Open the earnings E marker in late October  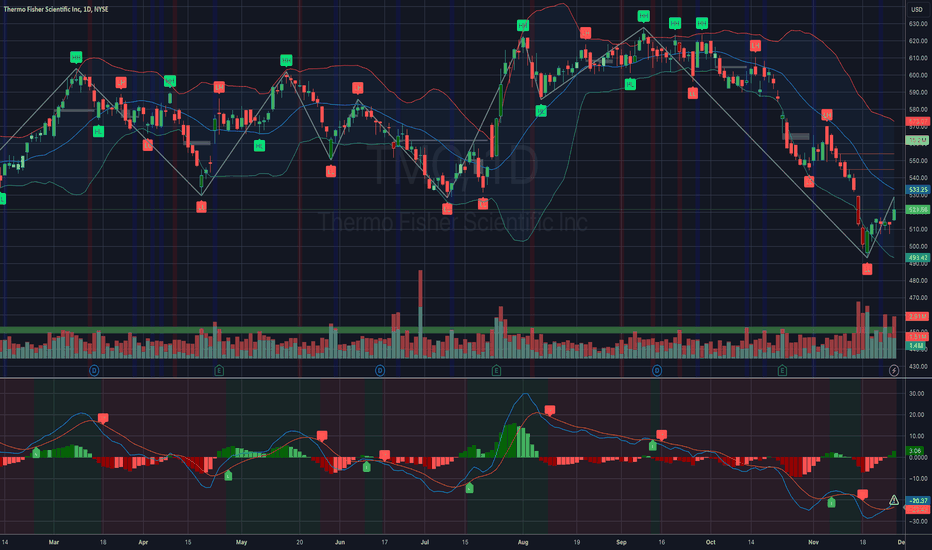click(782, 370)
